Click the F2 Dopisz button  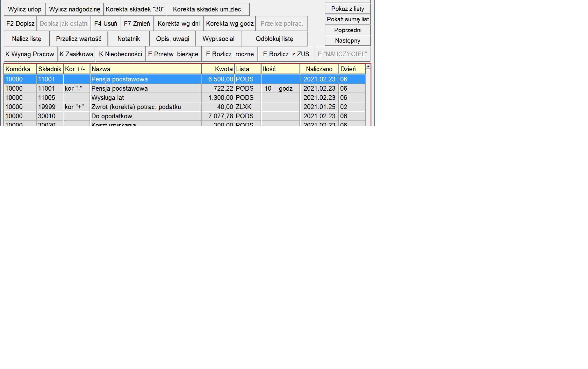tap(20, 24)
